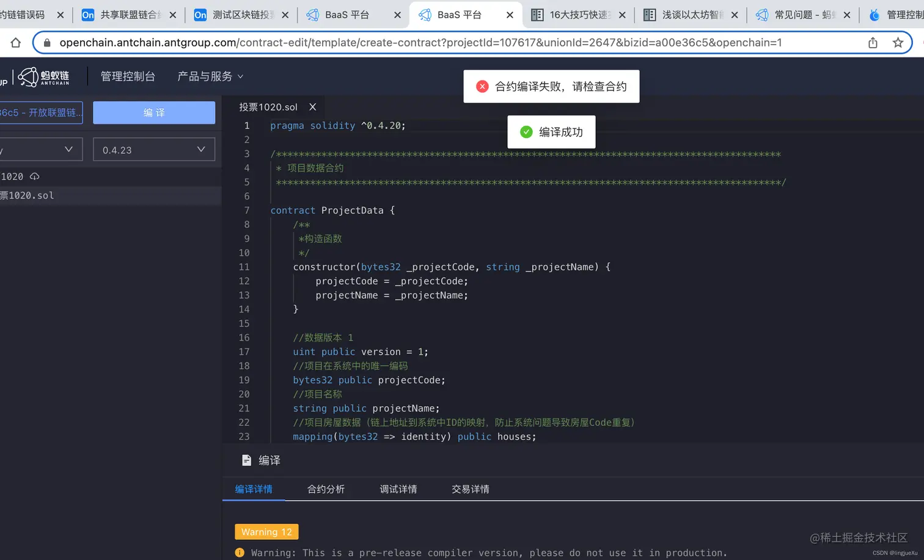Click the cloud upload icon beside 1020
The image size is (924, 560).
35,176
